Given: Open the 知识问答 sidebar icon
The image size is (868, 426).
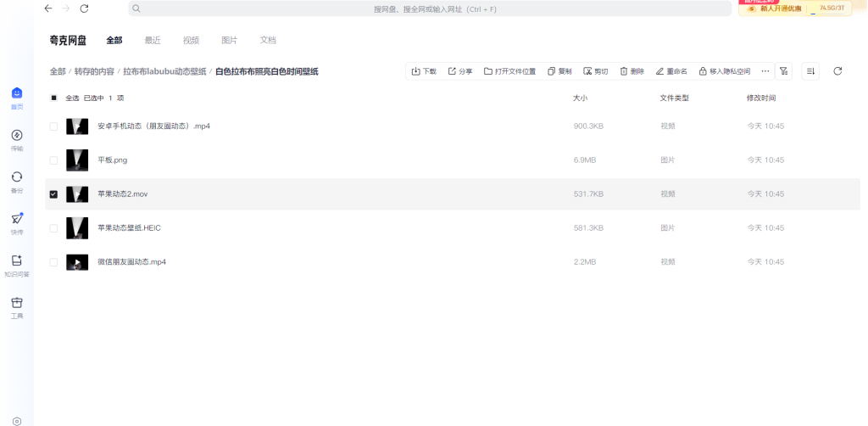Looking at the screenshot, I should (17, 266).
